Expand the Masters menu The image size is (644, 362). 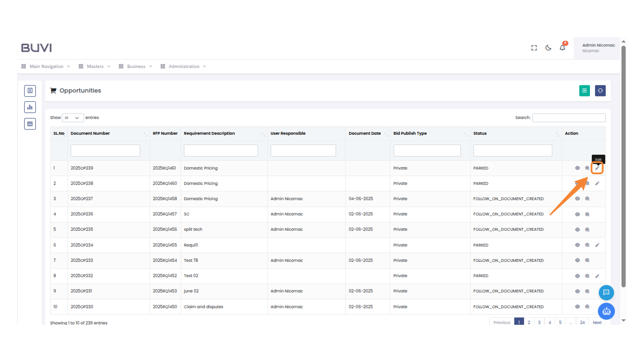(x=95, y=66)
